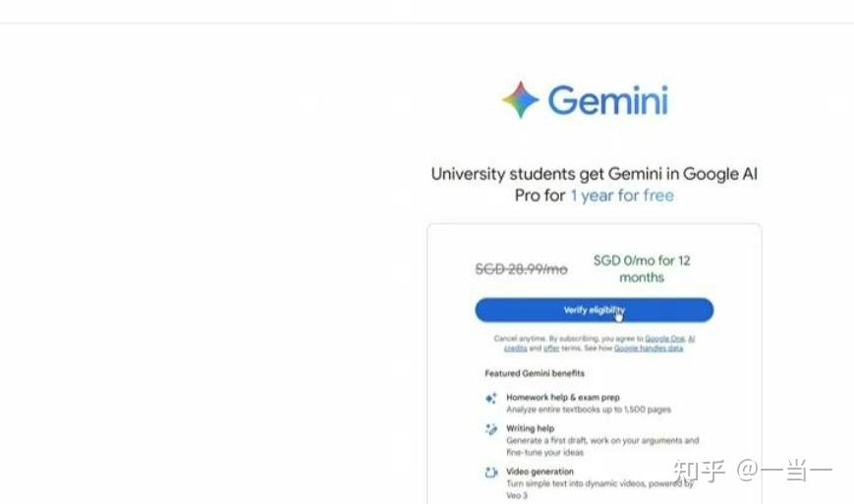Click the Gemini sparkle star logo
This screenshot has height=504, width=854.
pos(520,99)
